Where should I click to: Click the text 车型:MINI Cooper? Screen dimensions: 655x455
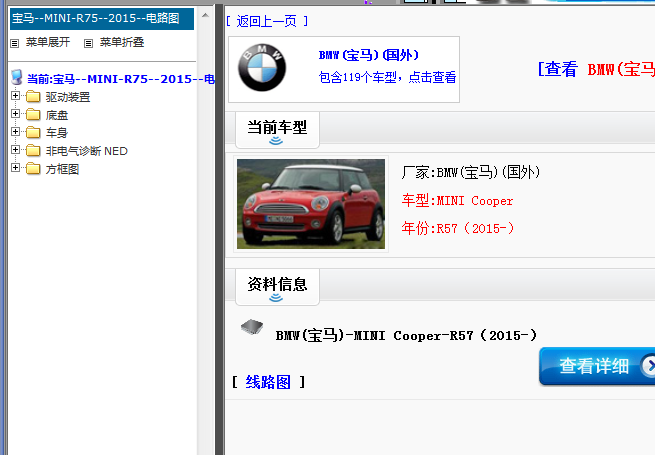(x=457, y=201)
